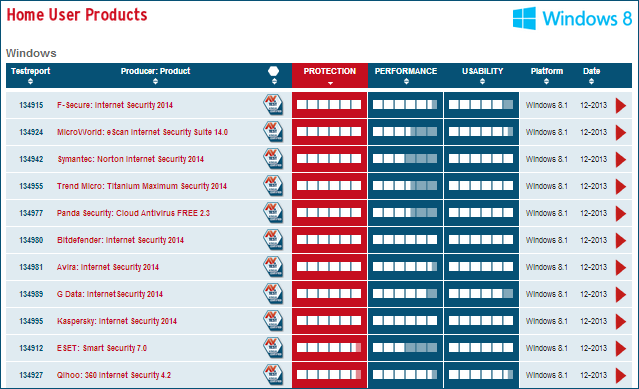
Task: Click the Home User Products heading
Action: 77,15
